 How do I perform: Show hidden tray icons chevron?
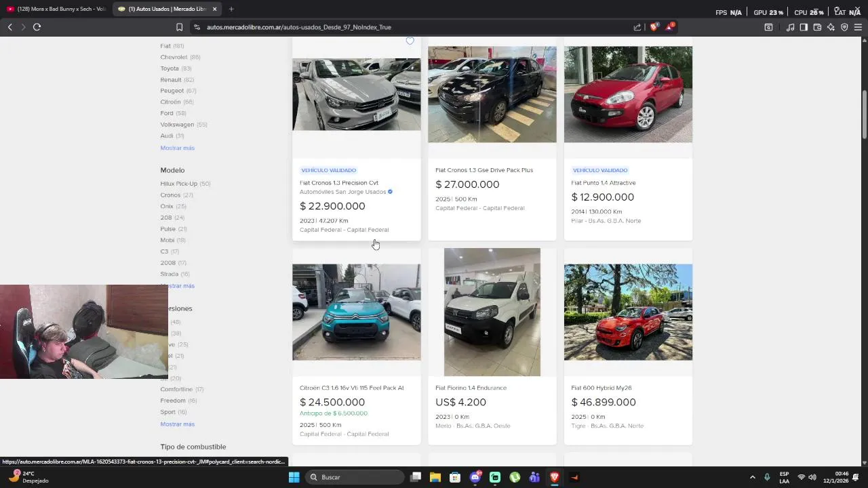point(752,477)
